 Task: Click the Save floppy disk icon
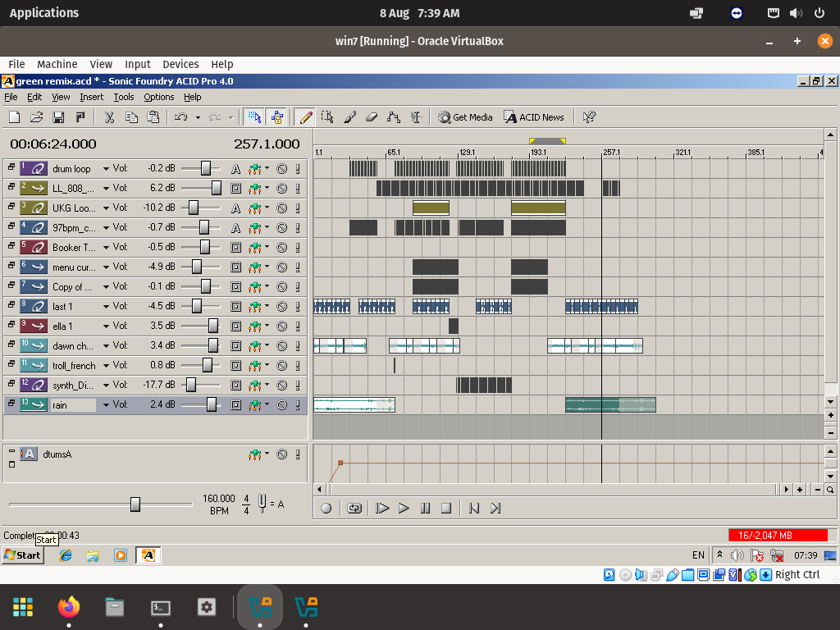tap(58, 116)
